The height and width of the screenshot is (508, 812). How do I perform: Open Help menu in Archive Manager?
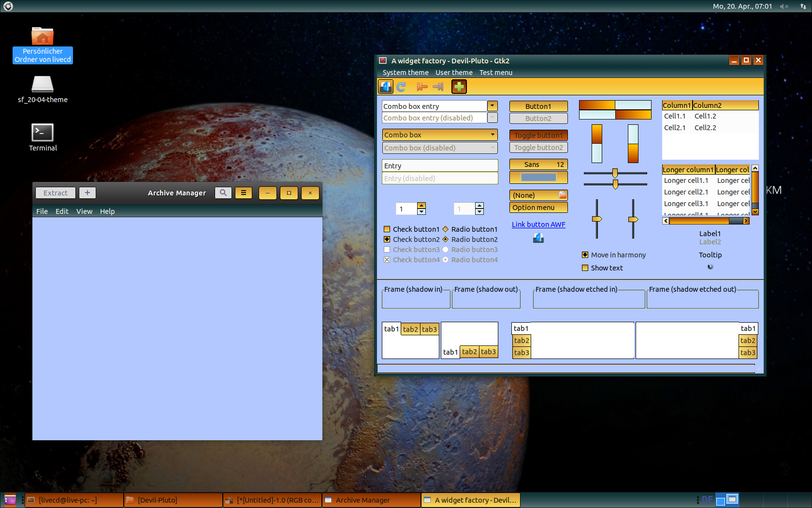(x=107, y=211)
